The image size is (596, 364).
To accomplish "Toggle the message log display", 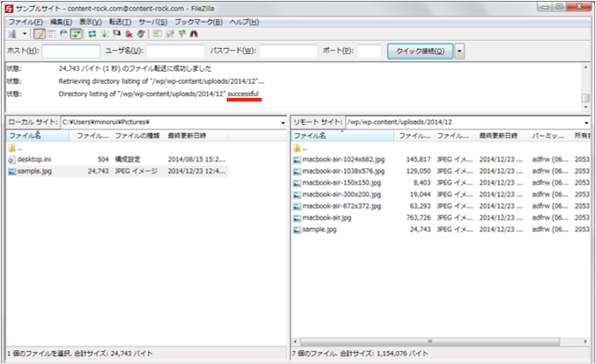I will (39, 34).
